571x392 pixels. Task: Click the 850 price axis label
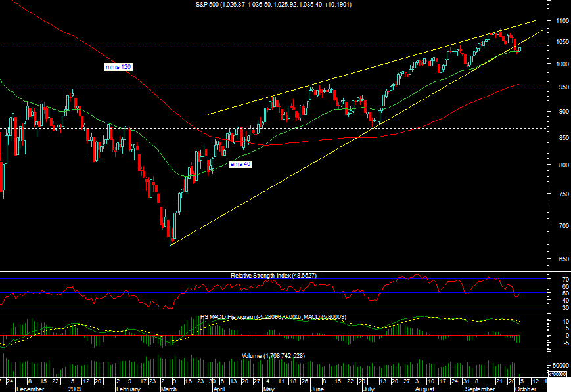pyautogui.click(x=564, y=138)
